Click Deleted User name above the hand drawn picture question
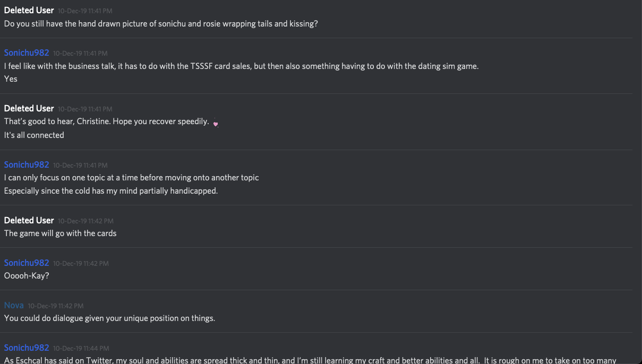Viewport: 642px width, 364px height. click(x=29, y=10)
